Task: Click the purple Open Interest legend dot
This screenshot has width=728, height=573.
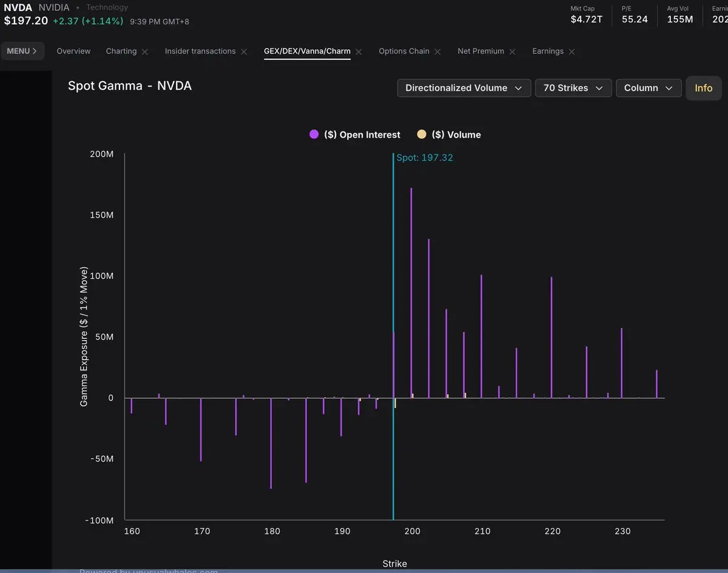Action: click(314, 135)
